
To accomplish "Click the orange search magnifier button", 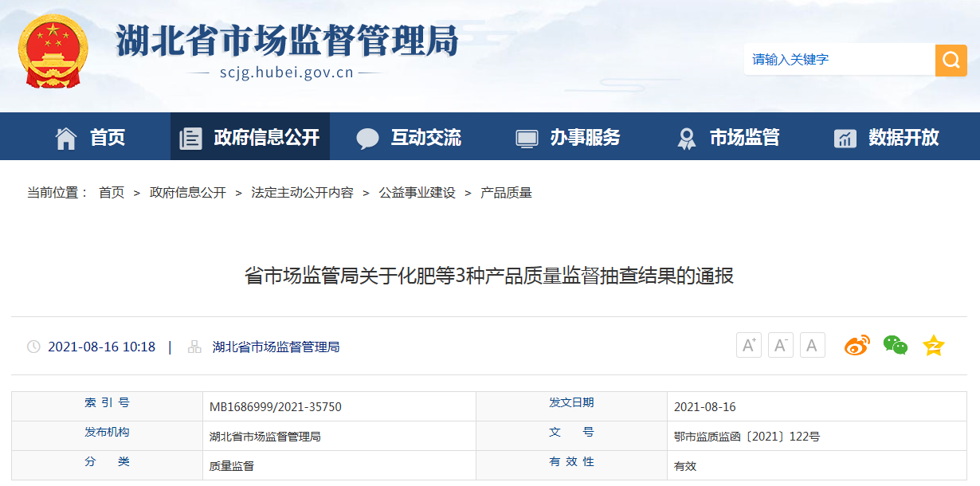I will [x=951, y=60].
